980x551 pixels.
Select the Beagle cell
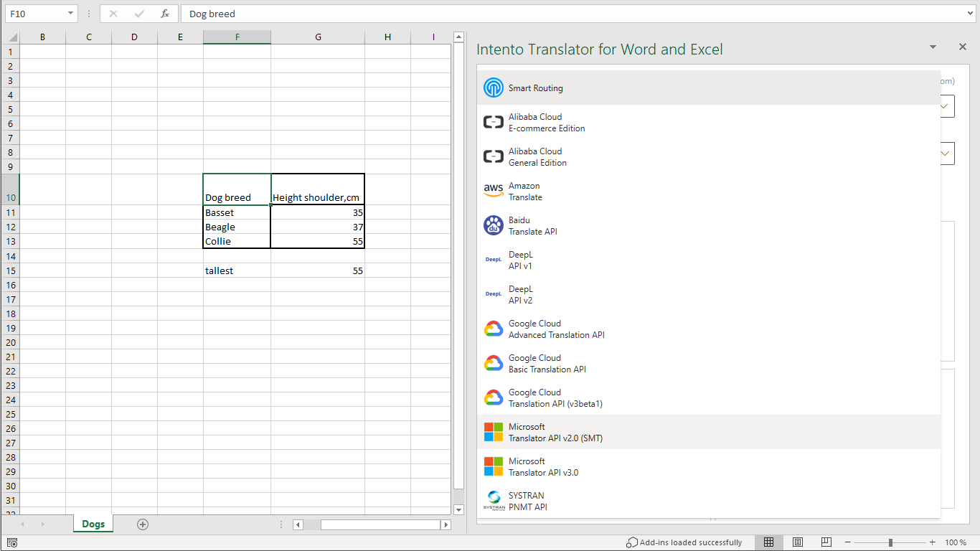click(x=237, y=227)
